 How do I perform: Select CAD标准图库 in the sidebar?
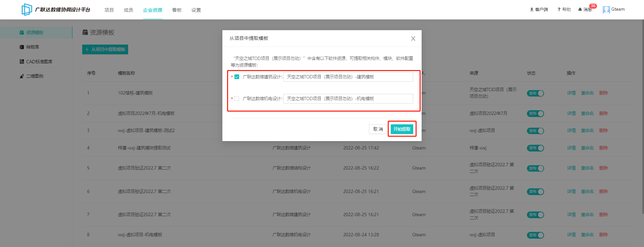point(39,61)
